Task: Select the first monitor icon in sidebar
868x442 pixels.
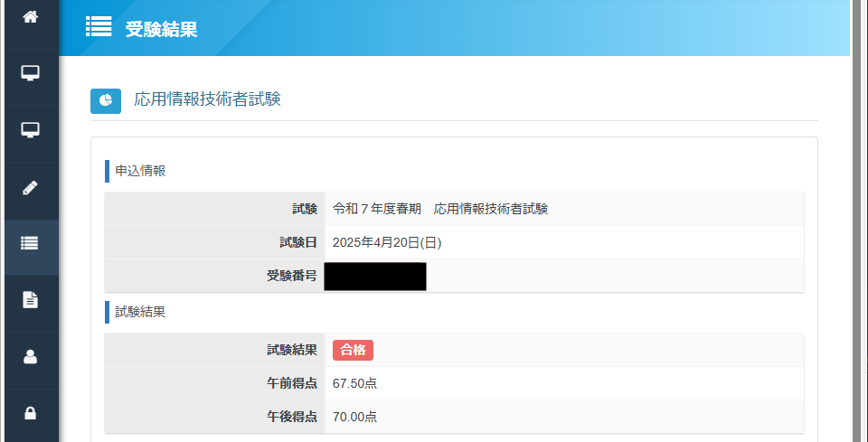Action: pyautogui.click(x=30, y=73)
